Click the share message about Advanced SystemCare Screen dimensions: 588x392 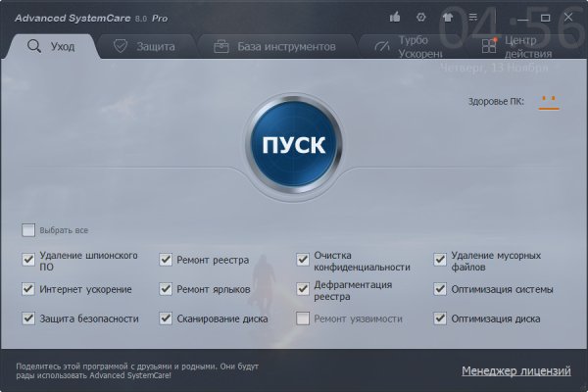(137, 370)
